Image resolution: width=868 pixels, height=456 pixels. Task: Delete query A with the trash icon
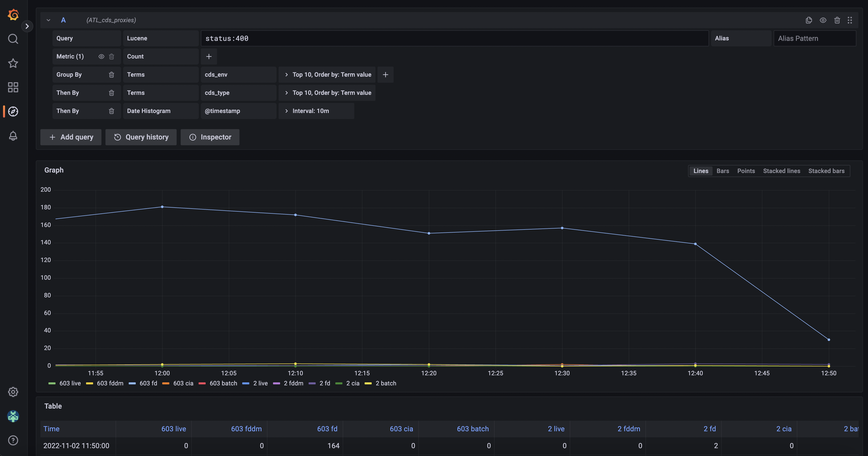pyautogui.click(x=837, y=20)
